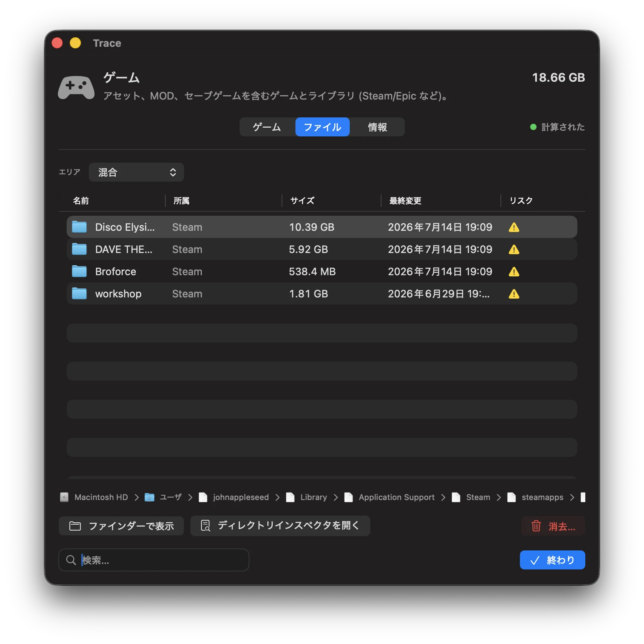Click the 終わり done button
This screenshot has width=644, height=644.
point(552,560)
